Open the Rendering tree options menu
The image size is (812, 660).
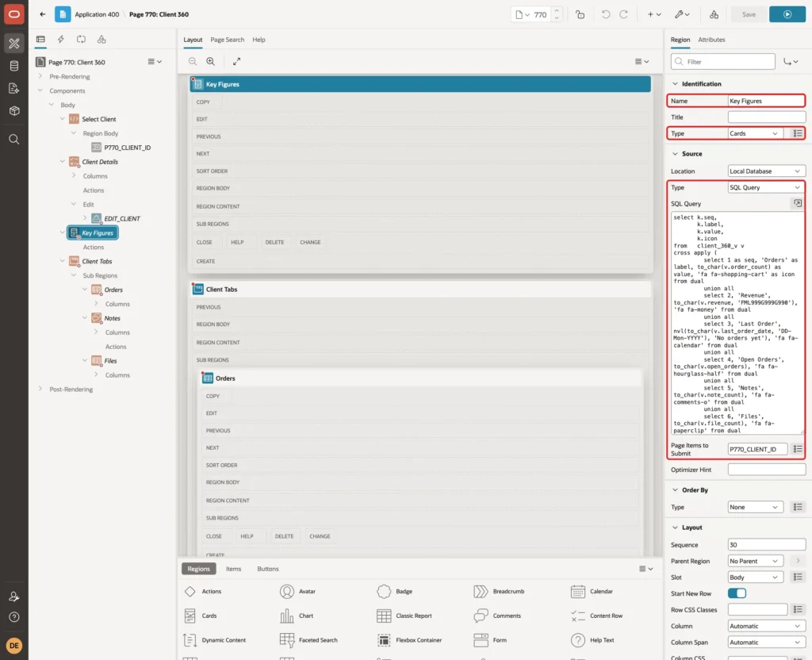tap(155, 62)
